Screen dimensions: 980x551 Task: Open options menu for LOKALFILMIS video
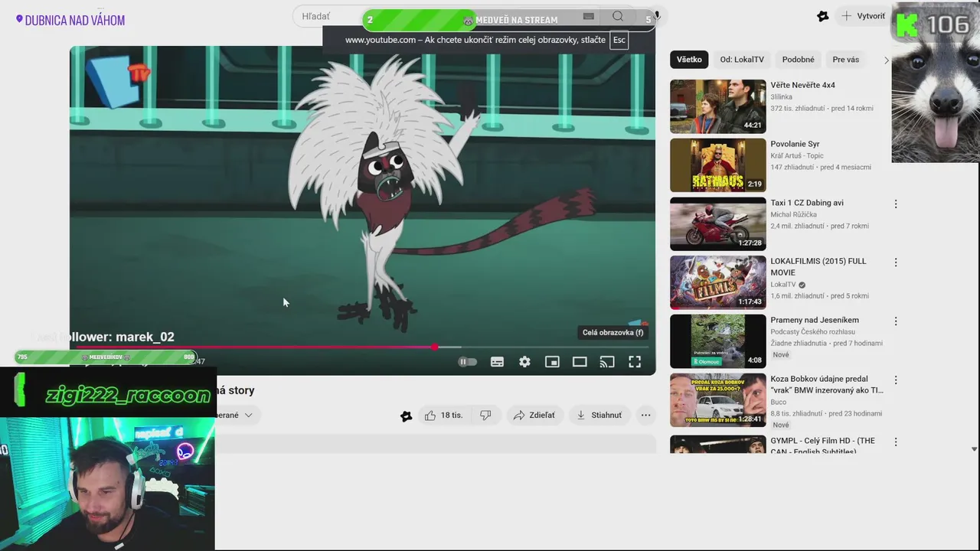tap(895, 262)
